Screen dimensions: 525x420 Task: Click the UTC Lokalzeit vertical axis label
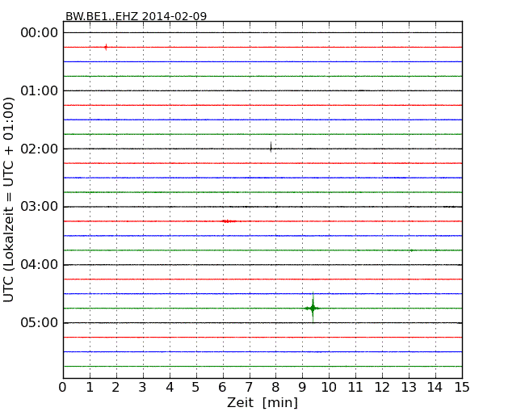pyautogui.click(x=9, y=199)
